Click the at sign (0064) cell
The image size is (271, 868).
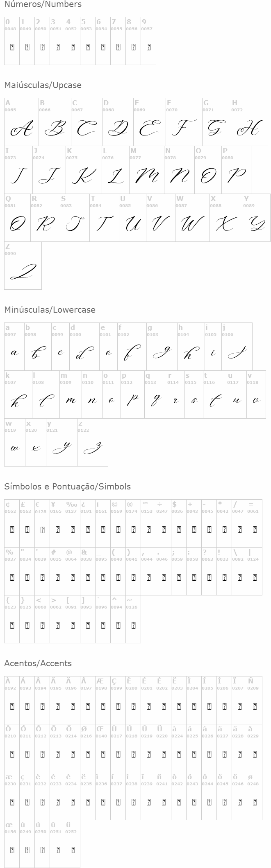73,577
